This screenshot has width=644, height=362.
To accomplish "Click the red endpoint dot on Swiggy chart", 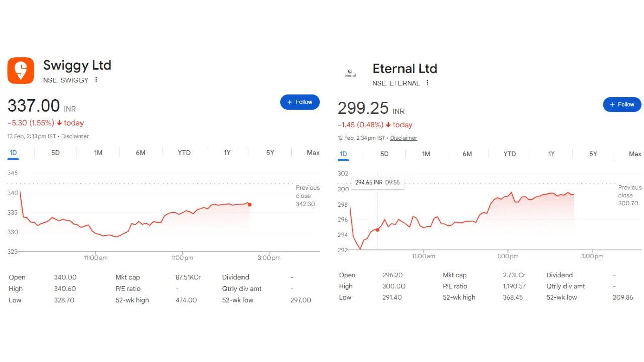I will click(x=250, y=204).
